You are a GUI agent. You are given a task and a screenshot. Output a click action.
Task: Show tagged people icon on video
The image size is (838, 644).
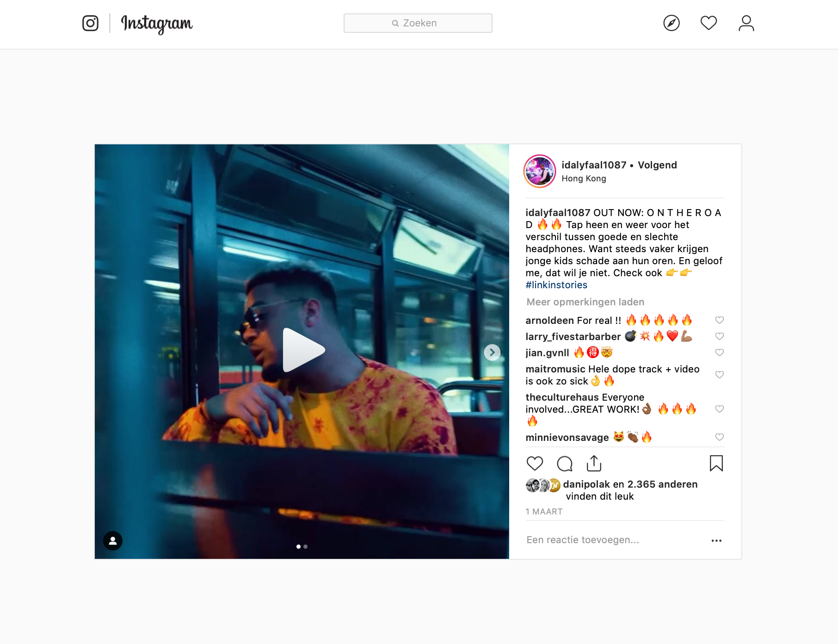[113, 540]
